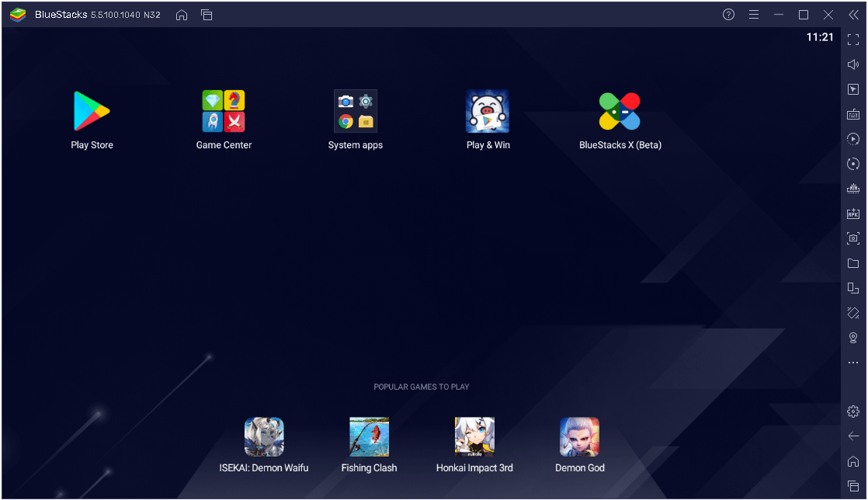Image resolution: width=868 pixels, height=500 pixels.
Task: Open the Play & Win app
Action: pos(488,111)
